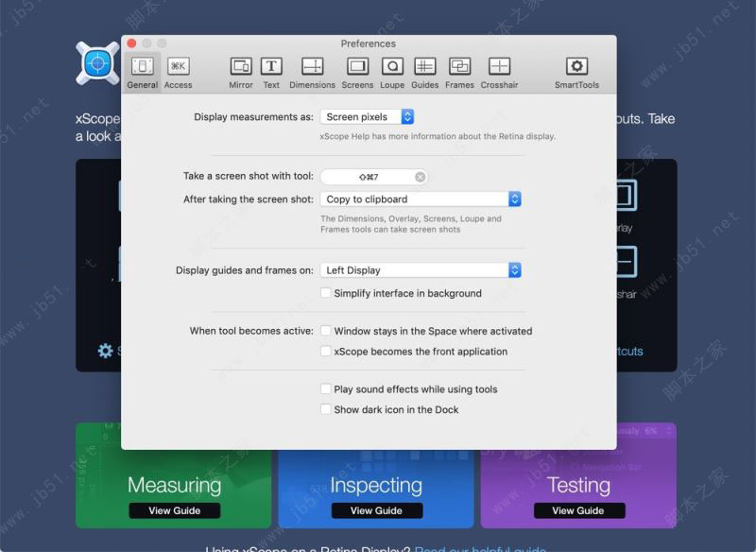Image resolution: width=756 pixels, height=552 pixels.
Task: Select the Mirror tool preferences
Action: [x=241, y=73]
